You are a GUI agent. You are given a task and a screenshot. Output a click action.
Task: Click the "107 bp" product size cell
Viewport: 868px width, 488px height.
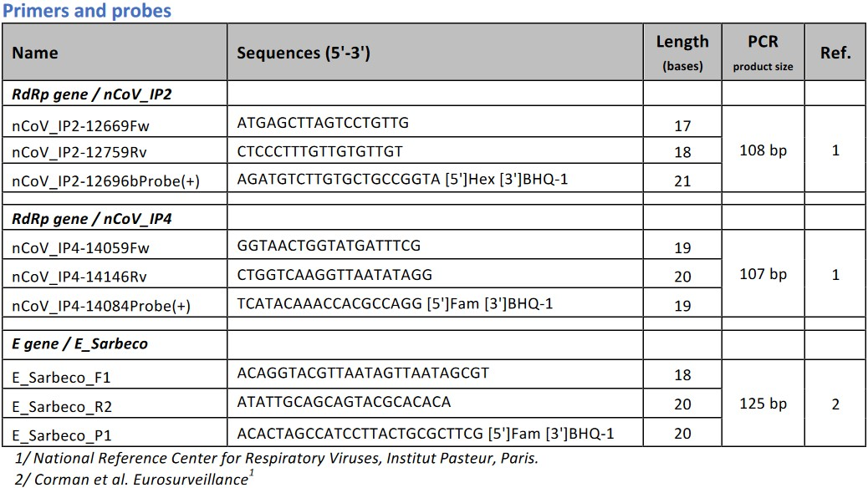coord(763,274)
